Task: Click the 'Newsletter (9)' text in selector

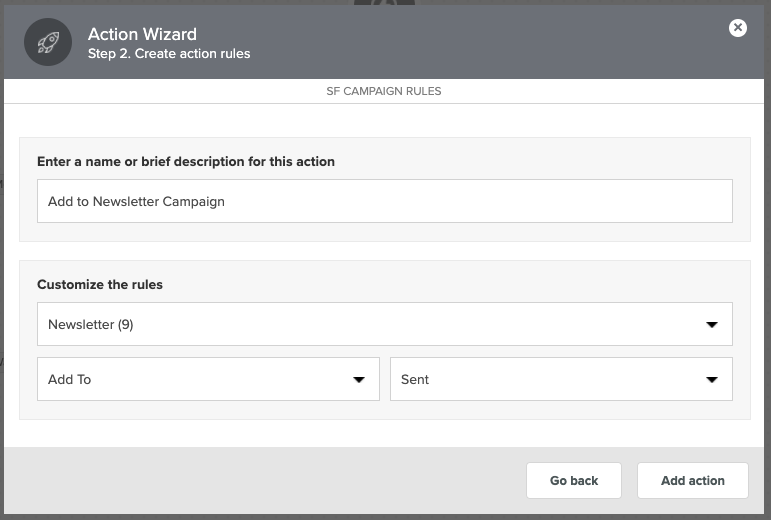Action: pyautogui.click(x=90, y=324)
